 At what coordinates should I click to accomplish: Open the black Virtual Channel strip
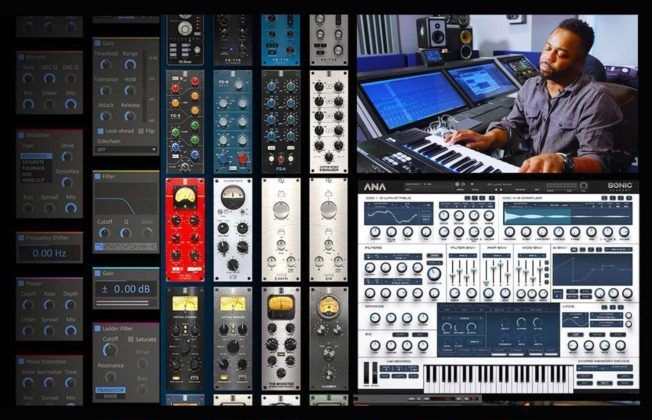[x=185, y=338]
